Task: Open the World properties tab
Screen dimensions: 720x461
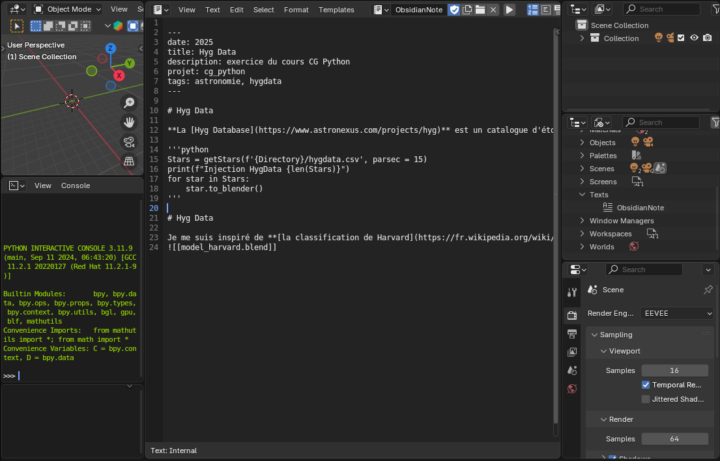Action: click(x=572, y=389)
